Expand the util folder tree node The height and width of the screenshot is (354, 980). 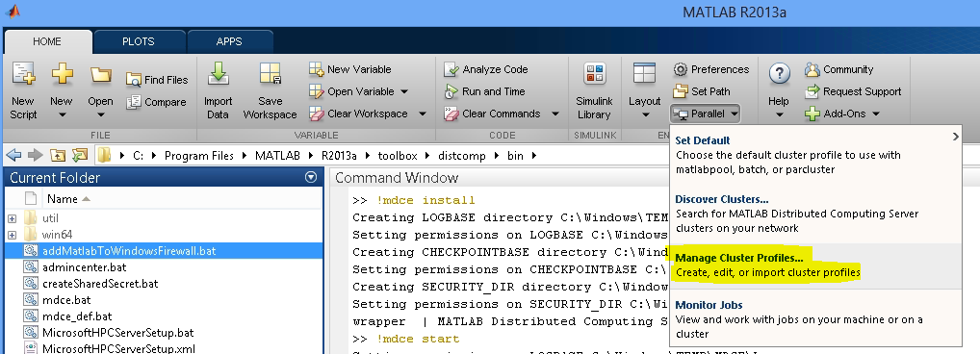12,218
